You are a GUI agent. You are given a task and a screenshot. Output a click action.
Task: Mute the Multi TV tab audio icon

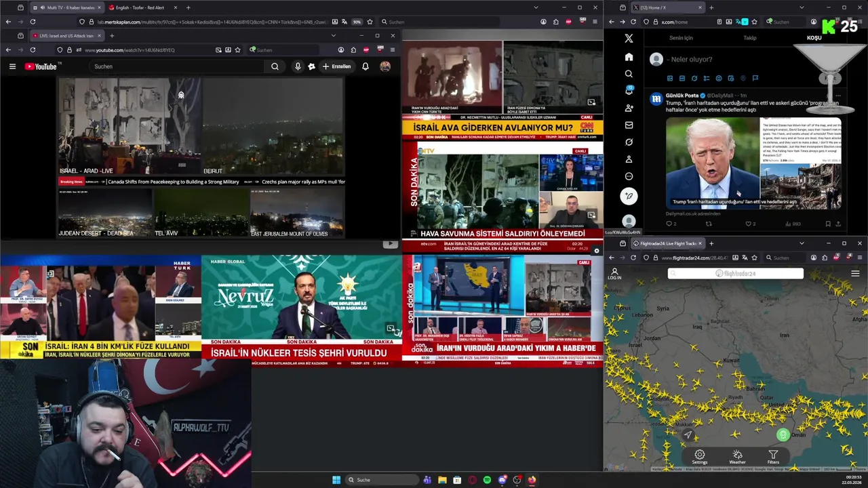[43, 7]
